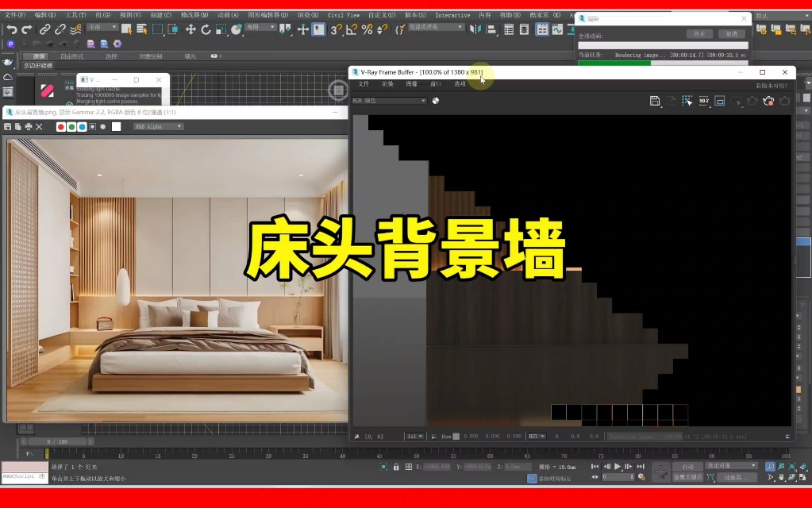Toggle Window/Crossing selection mode
The width and height of the screenshot is (812, 508).
(x=172, y=29)
